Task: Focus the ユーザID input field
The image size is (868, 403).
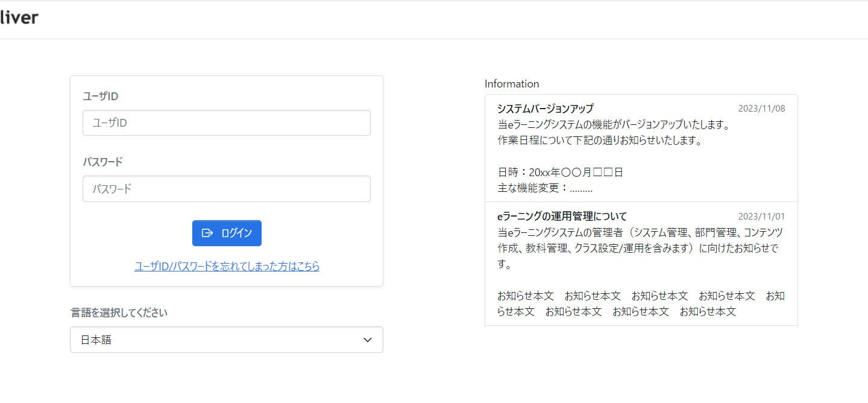Action: coord(227,122)
